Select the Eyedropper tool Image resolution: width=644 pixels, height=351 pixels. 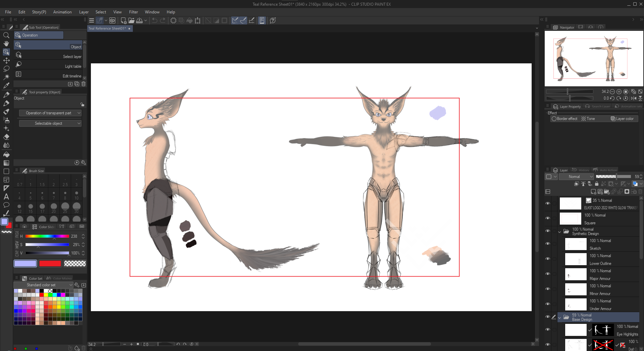pyautogui.click(x=6, y=85)
